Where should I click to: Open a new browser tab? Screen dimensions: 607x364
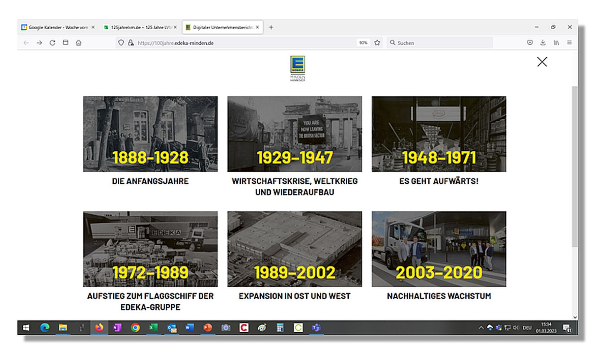271,27
